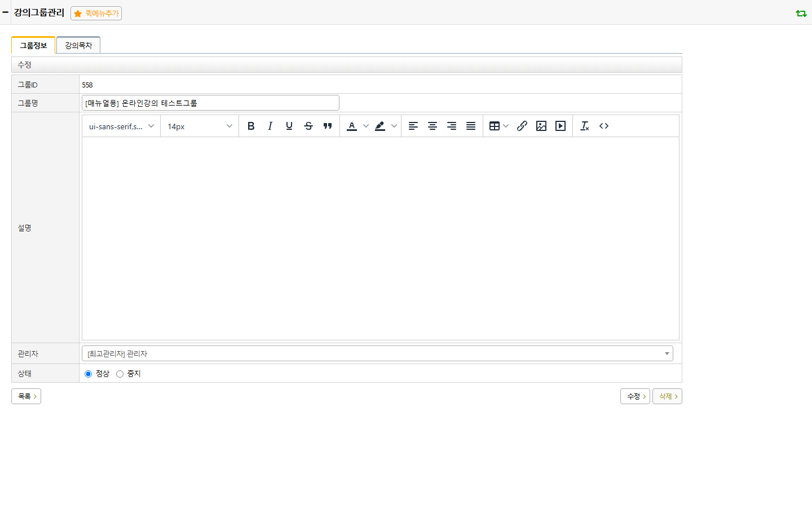Insert an image into the description

(x=541, y=126)
